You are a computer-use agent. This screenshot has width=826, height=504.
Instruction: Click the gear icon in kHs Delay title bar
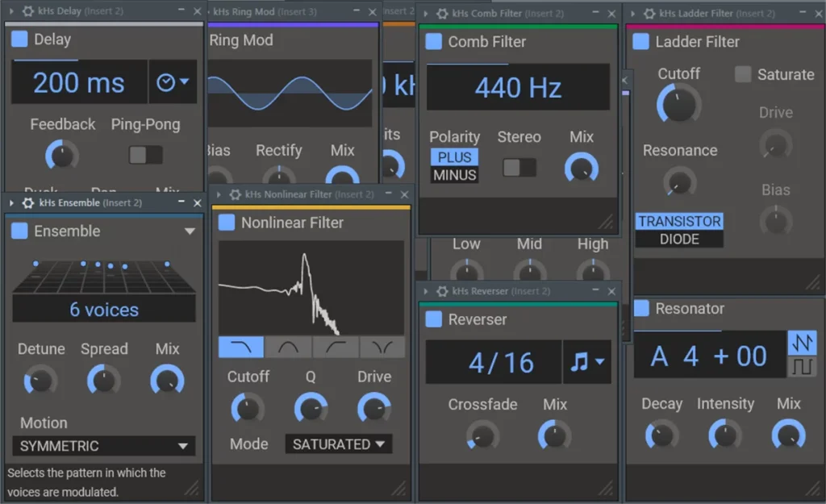(x=28, y=12)
